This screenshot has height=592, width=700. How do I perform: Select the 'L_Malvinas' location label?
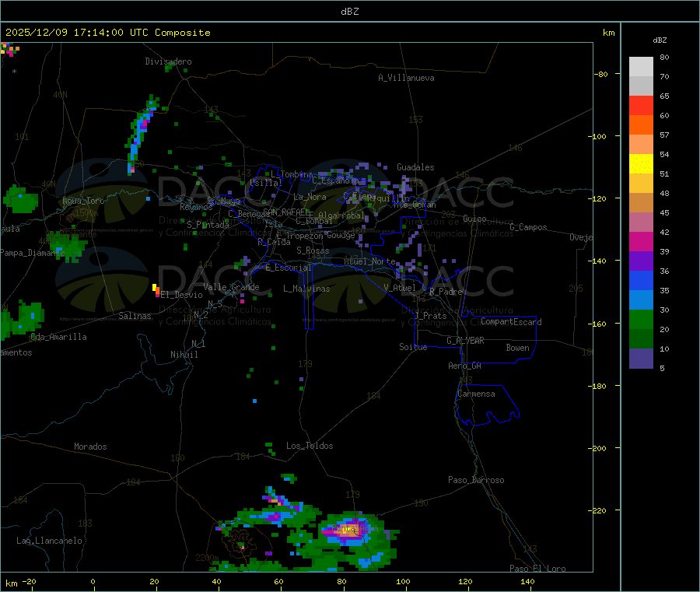point(306,289)
